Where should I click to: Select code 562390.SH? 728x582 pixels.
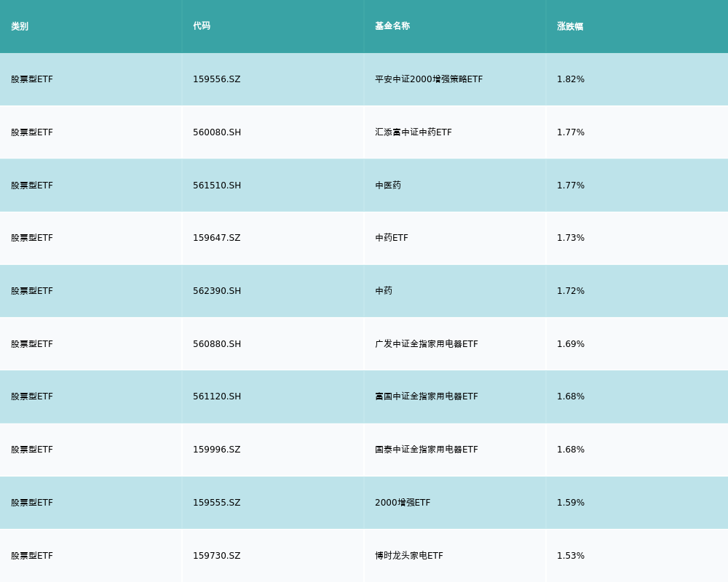217,291
